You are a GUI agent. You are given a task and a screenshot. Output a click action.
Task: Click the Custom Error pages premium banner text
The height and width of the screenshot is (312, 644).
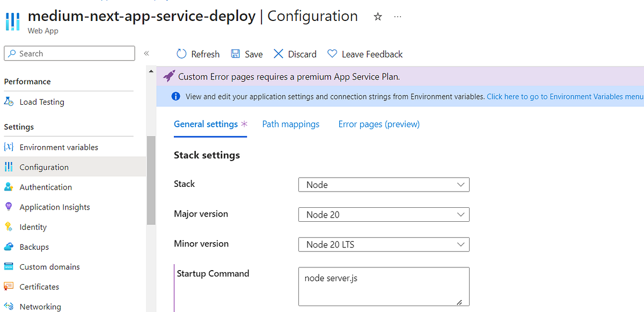pyautogui.click(x=289, y=76)
